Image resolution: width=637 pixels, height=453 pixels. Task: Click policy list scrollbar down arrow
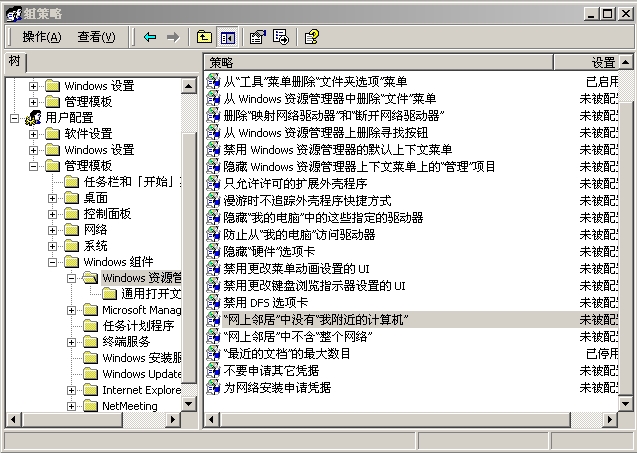tap(626, 403)
